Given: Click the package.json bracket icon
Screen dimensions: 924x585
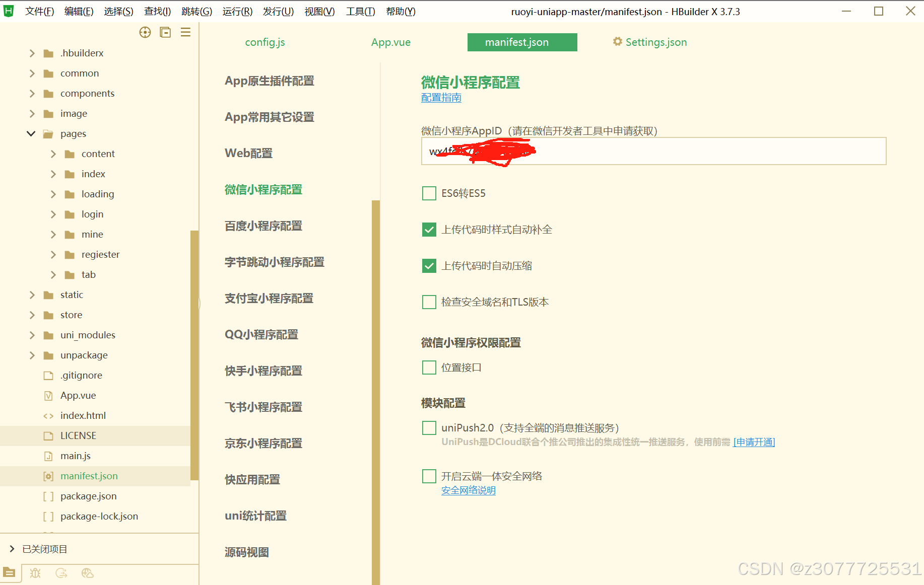Looking at the screenshot, I should point(48,496).
